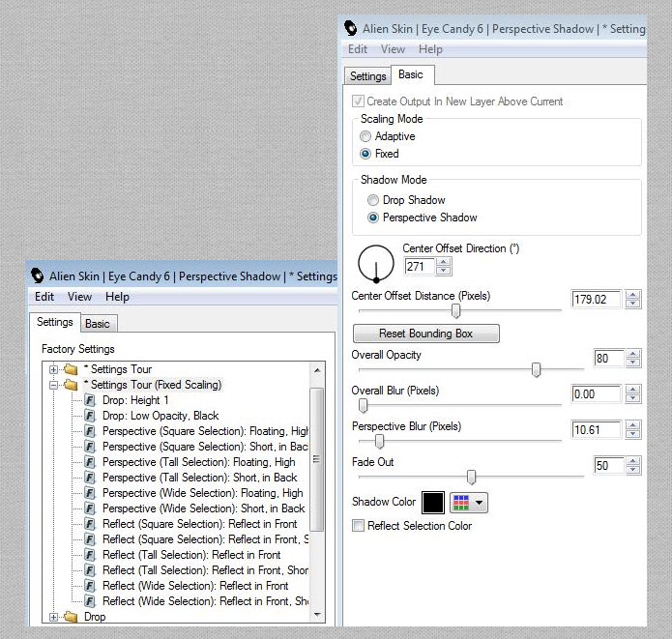Screen dimensions: 672x639
Task: Click the Center Offset Distance value 179.02
Action: pyautogui.click(x=597, y=299)
